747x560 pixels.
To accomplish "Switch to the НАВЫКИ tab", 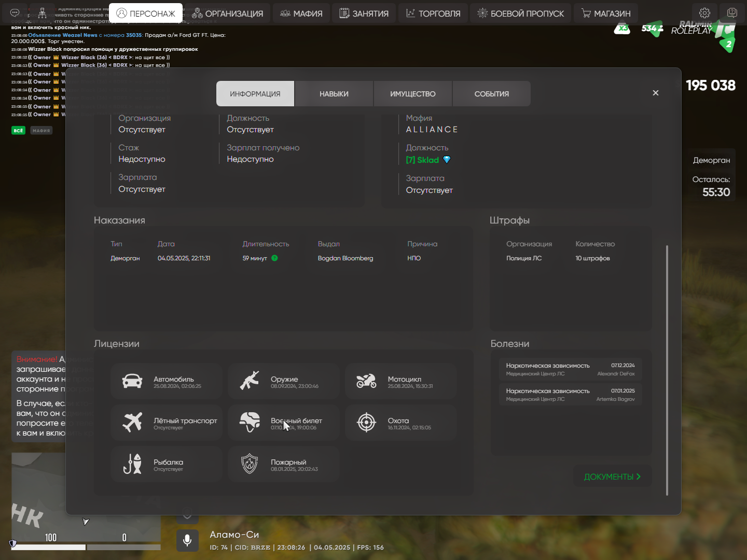I will pyautogui.click(x=334, y=94).
